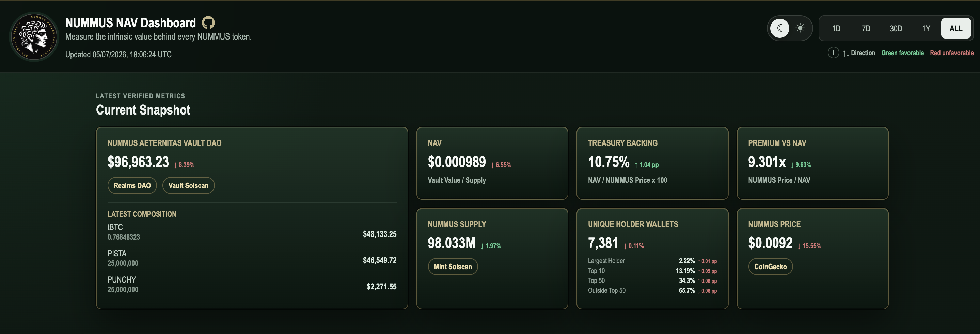Click the NUMMUS Supply 98.033M value
The width and height of the screenshot is (980, 334).
pos(452,243)
